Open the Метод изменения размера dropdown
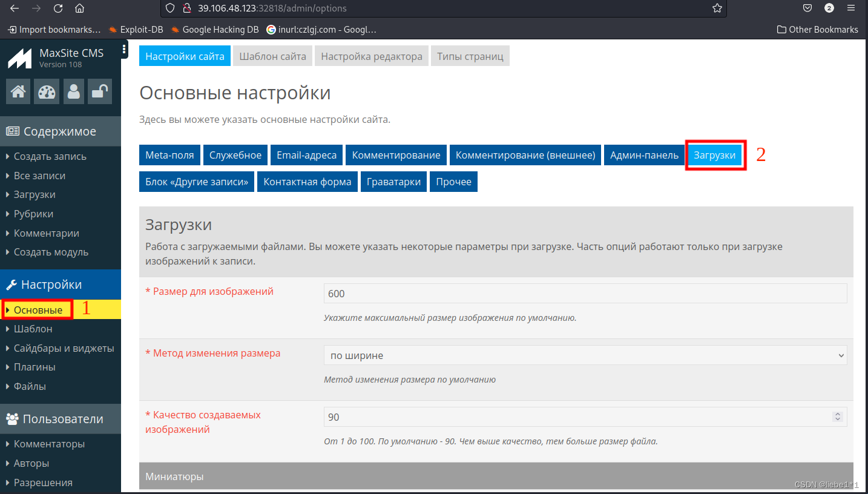Viewport: 868px width, 494px height. tap(585, 355)
